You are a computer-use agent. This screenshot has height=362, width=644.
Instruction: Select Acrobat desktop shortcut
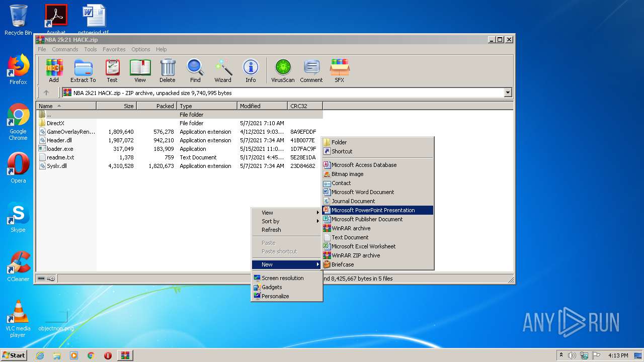[56, 19]
